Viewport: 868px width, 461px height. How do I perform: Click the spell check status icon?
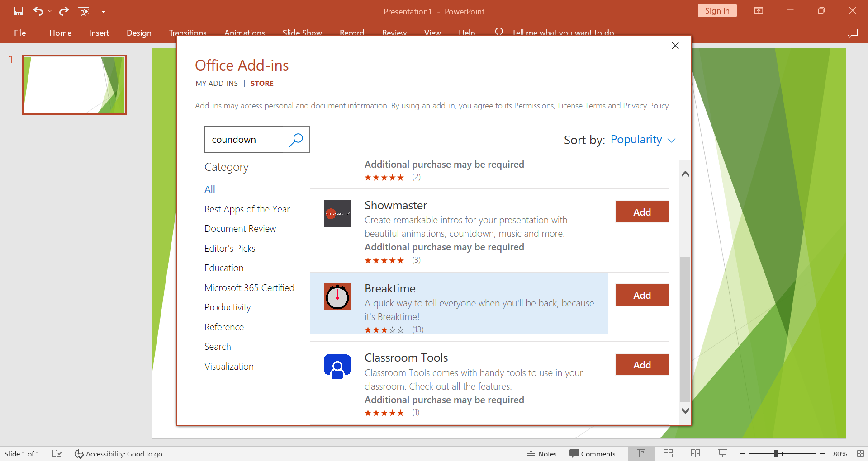(x=57, y=454)
